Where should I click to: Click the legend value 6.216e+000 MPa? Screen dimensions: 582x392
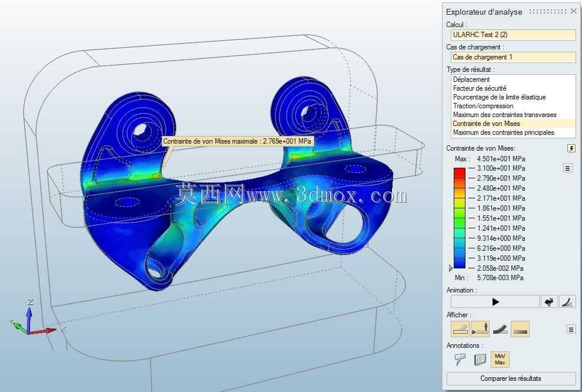click(501, 248)
